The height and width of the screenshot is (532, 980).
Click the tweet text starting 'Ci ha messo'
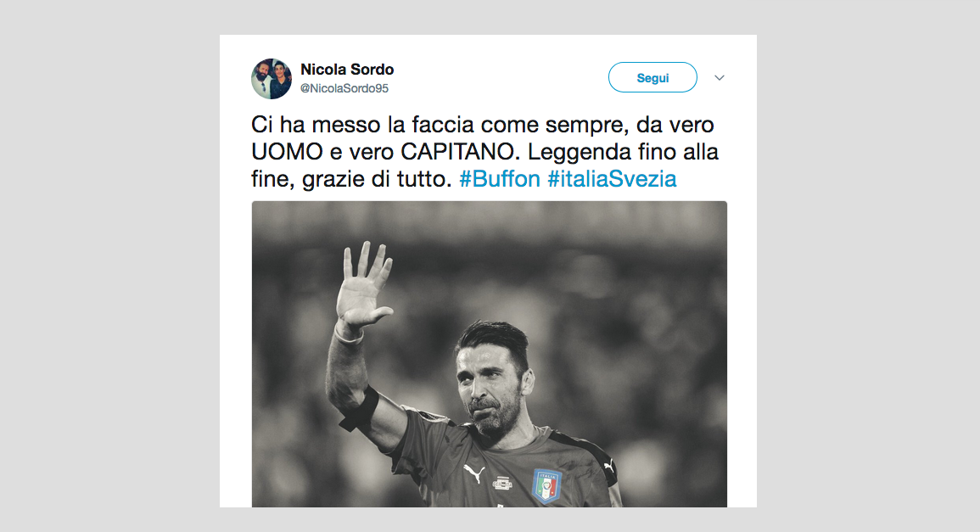point(485,152)
